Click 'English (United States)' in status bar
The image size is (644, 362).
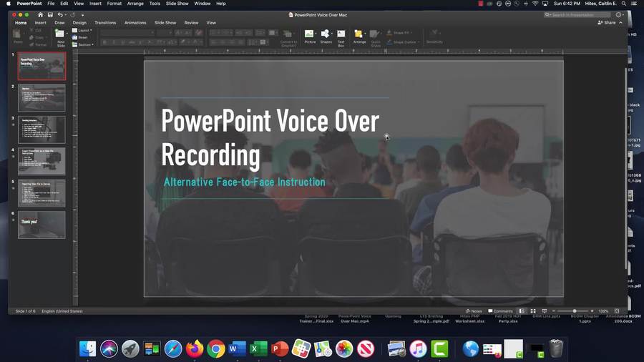[62, 311]
